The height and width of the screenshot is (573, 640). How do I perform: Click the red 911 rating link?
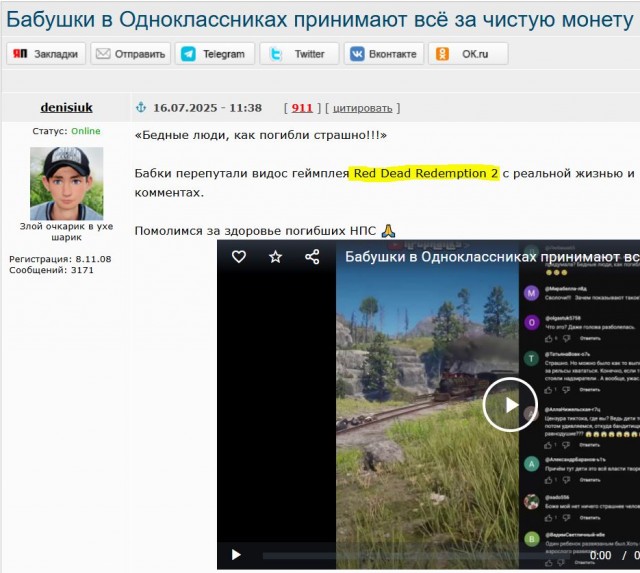302,108
